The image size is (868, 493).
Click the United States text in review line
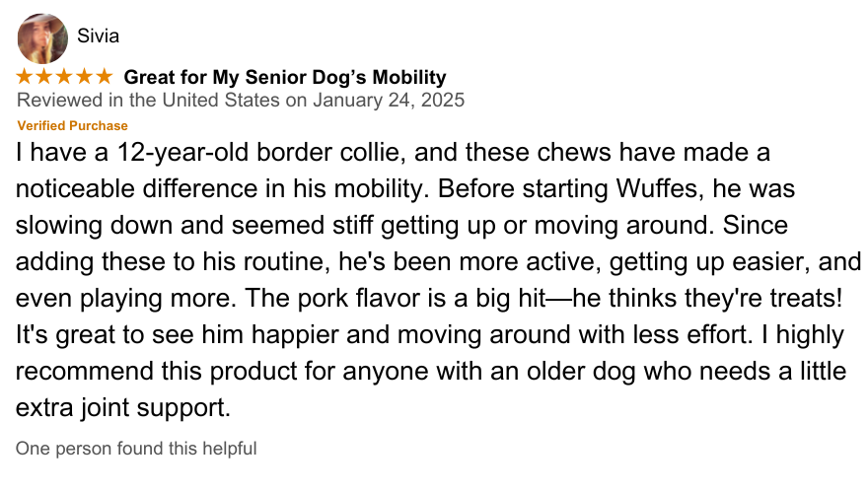coord(221,101)
